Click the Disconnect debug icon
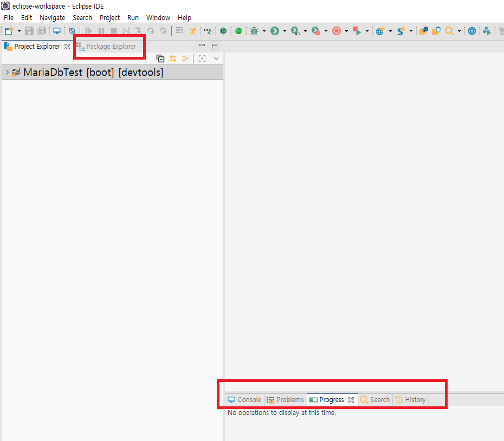 [126, 31]
